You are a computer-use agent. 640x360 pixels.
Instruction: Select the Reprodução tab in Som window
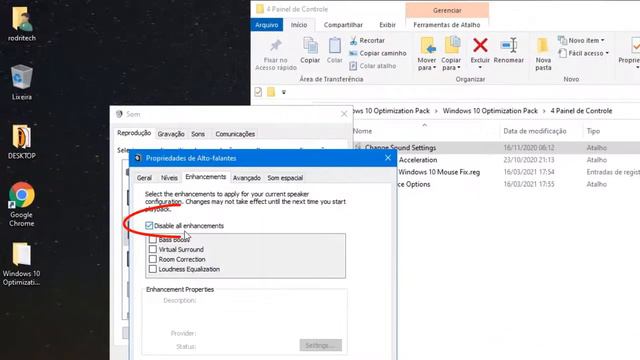pyautogui.click(x=134, y=133)
